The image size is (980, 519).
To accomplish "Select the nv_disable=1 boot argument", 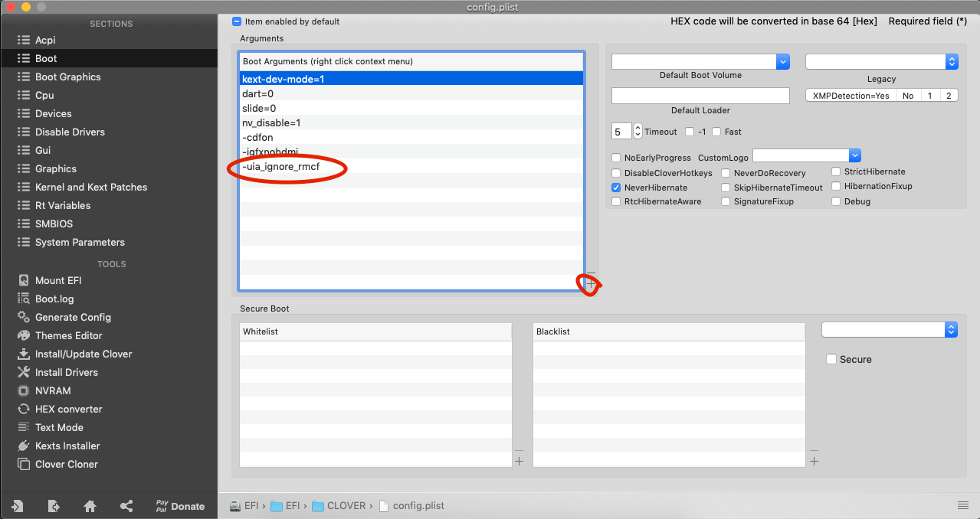I will 411,122.
